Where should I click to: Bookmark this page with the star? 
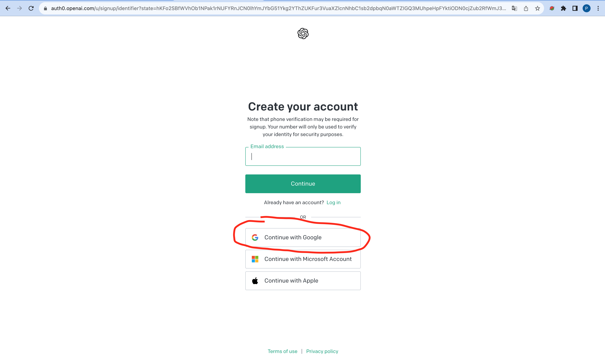click(x=538, y=8)
